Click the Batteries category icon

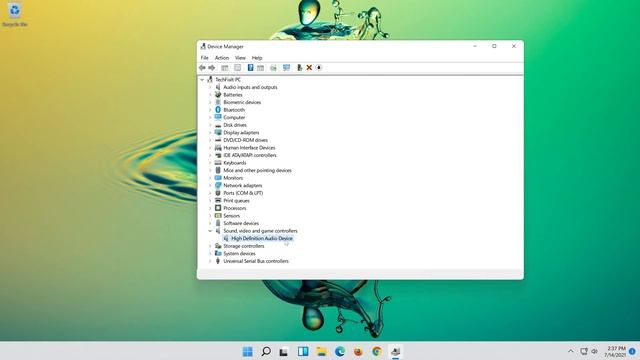click(218, 95)
